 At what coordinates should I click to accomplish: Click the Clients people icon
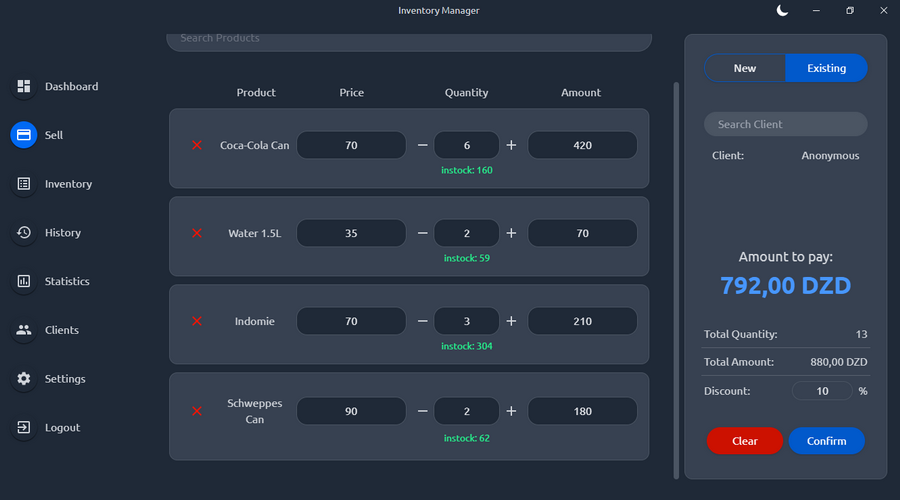pos(24,330)
